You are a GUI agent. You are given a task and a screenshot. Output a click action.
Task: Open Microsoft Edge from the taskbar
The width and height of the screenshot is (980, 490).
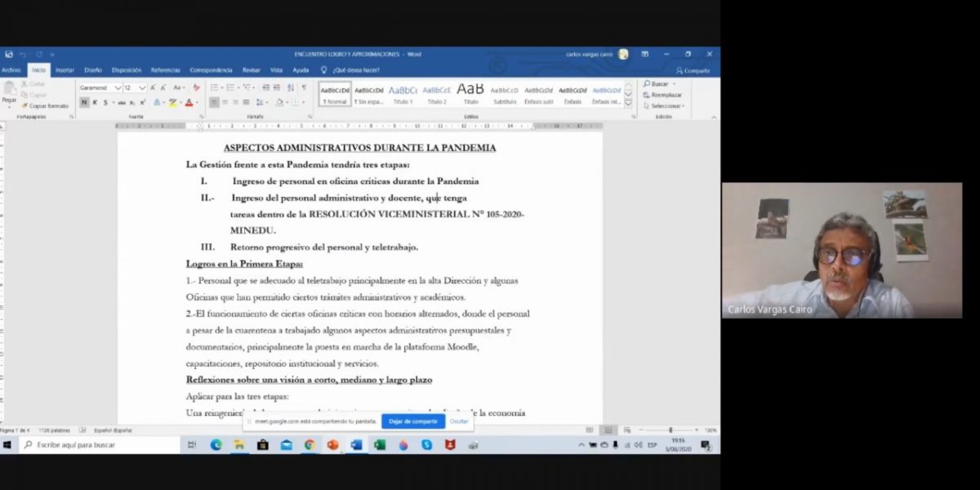216,445
